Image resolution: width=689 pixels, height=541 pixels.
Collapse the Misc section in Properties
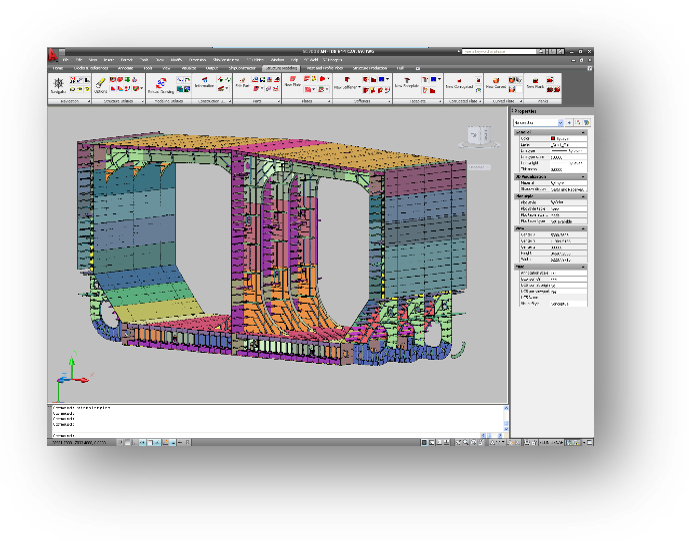tap(584, 267)
